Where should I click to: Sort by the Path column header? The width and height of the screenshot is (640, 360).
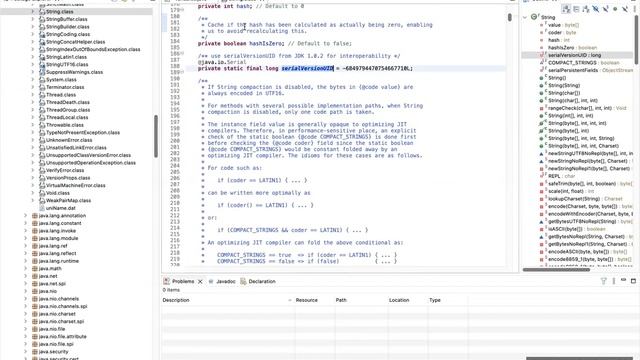pyautogui.click(x=361, y=300)
